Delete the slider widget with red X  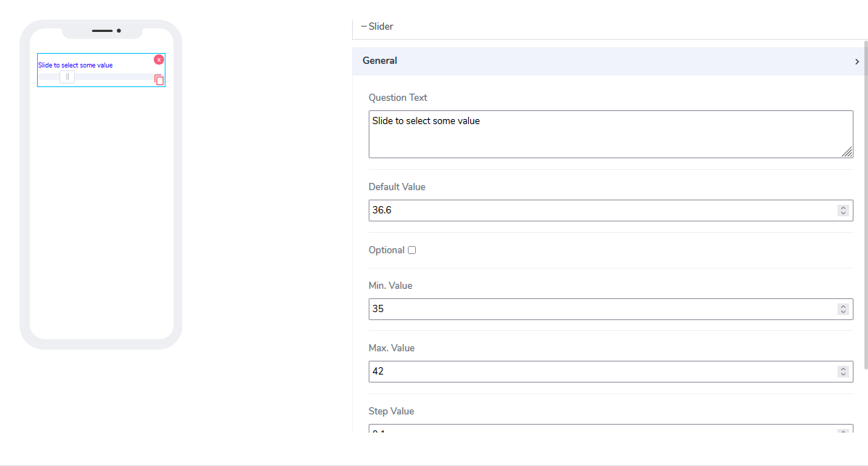point(159,60)
